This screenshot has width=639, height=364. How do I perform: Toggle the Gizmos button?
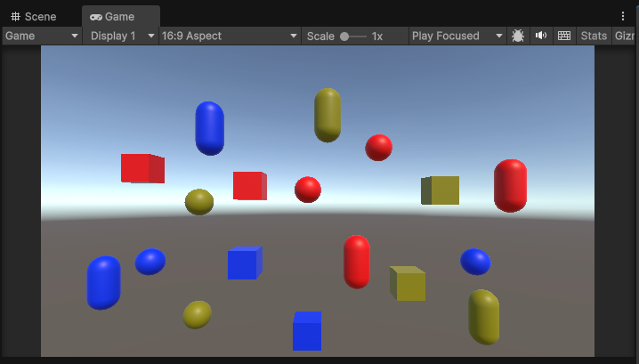(625, 36)
